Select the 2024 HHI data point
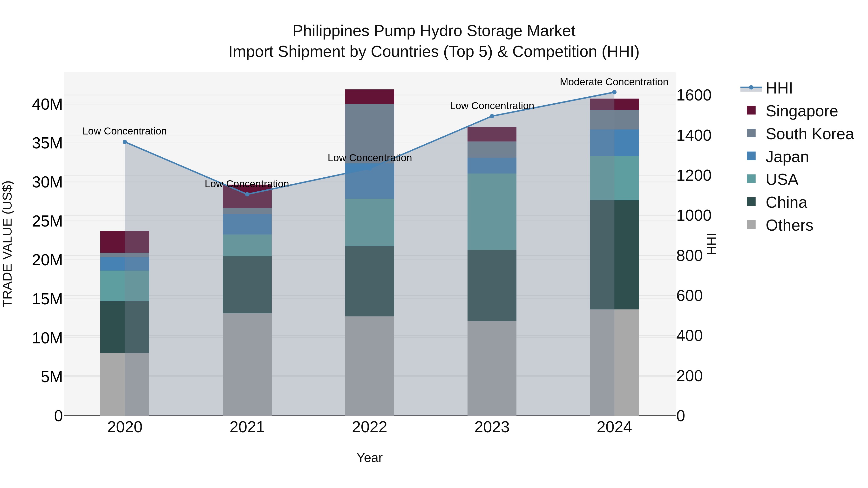Screen dimensions: 868x488 pos(614,92)
